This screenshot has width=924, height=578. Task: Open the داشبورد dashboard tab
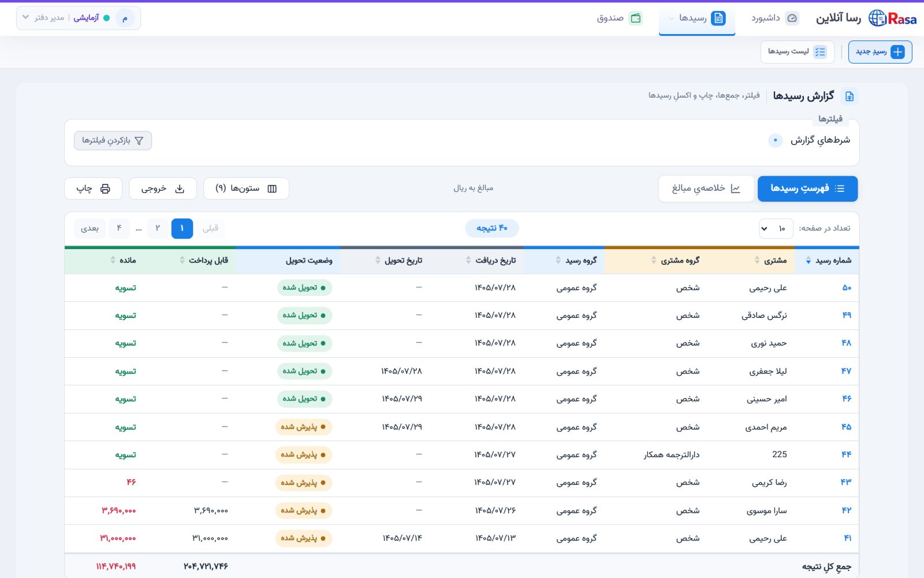(x=775, y=18)
